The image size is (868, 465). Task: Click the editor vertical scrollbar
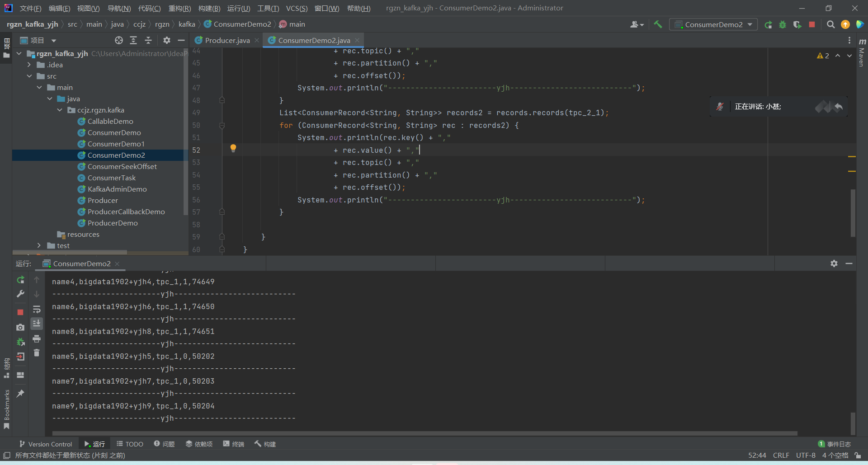pyautogui.click(x=853, y=212)
